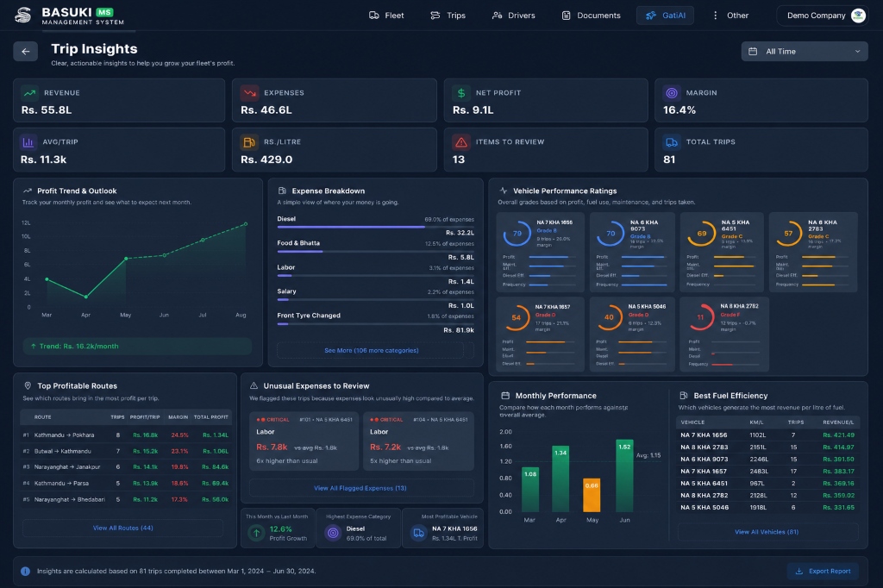The width and height of the screenshot is (883, 588).
Task: Open the Trips menu
Action: tap(448, 16)
